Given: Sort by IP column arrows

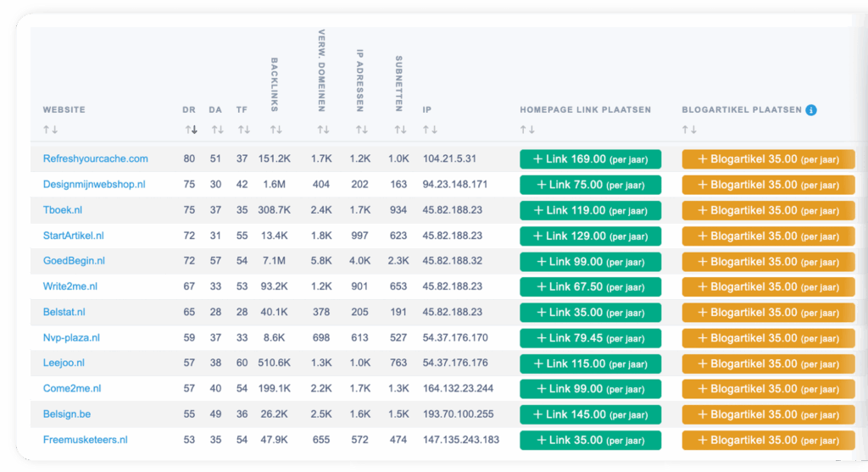Looking at the screenshot, I should point(430,130).
